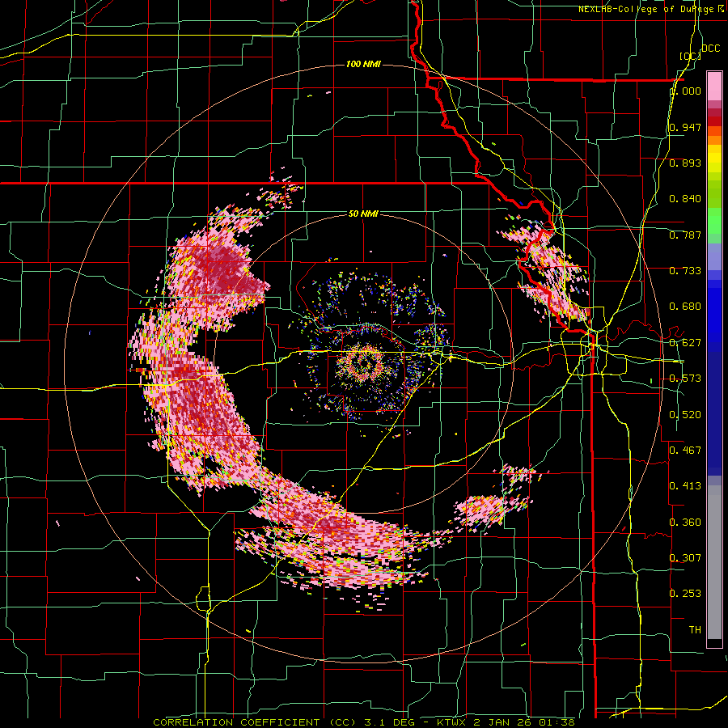Select the 50 NMI range ring label
Viewport: 728px width, 728px height.
tap(363, 214)
